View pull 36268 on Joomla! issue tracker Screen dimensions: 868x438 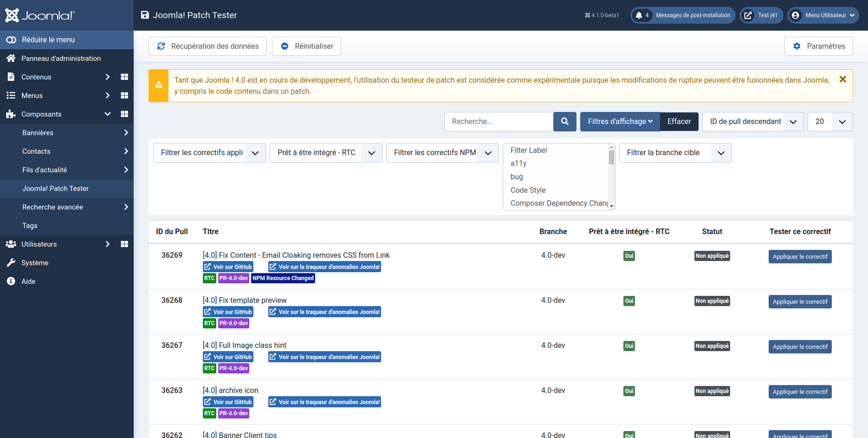(325, 312)
